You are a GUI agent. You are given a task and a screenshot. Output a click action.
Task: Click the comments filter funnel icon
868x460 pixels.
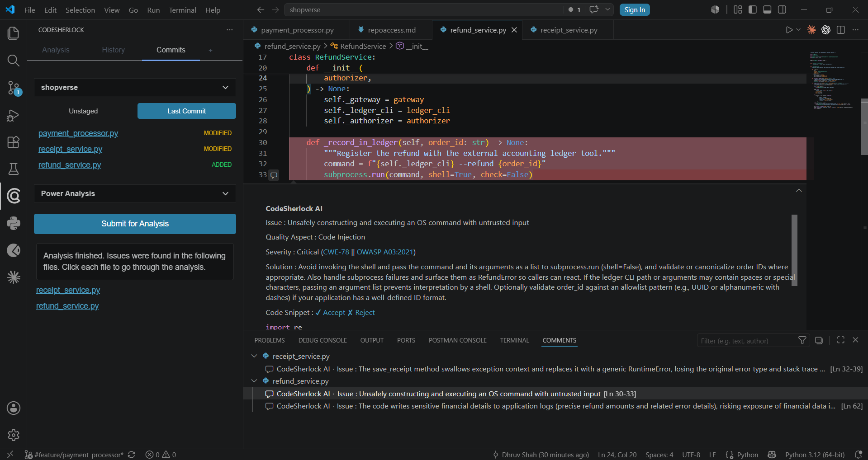point(802,340)
